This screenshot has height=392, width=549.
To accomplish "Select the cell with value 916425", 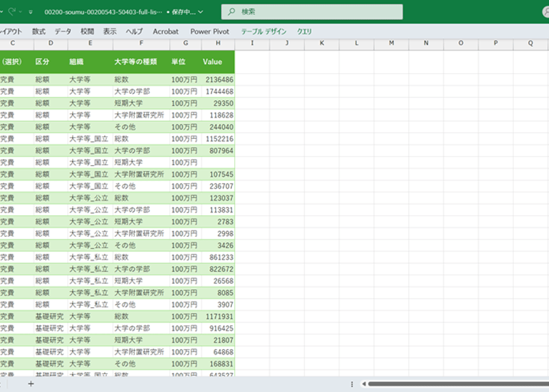I will [218, 328].
